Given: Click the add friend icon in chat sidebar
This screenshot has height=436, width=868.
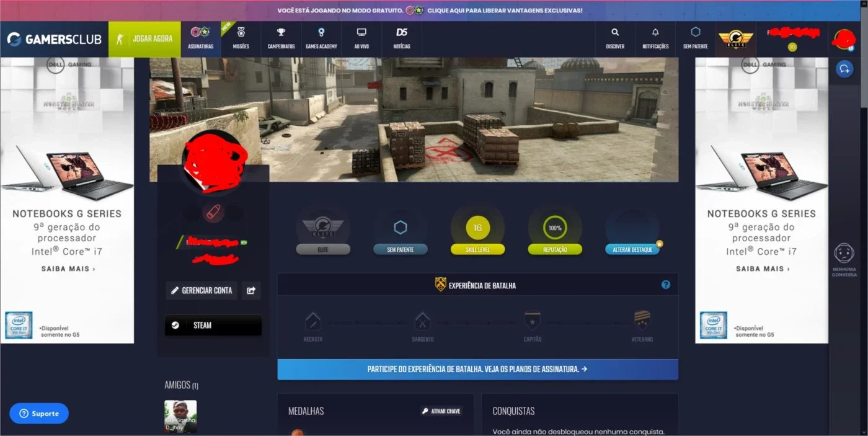Looking at the screenshot, I should click(x=844, y=69).
